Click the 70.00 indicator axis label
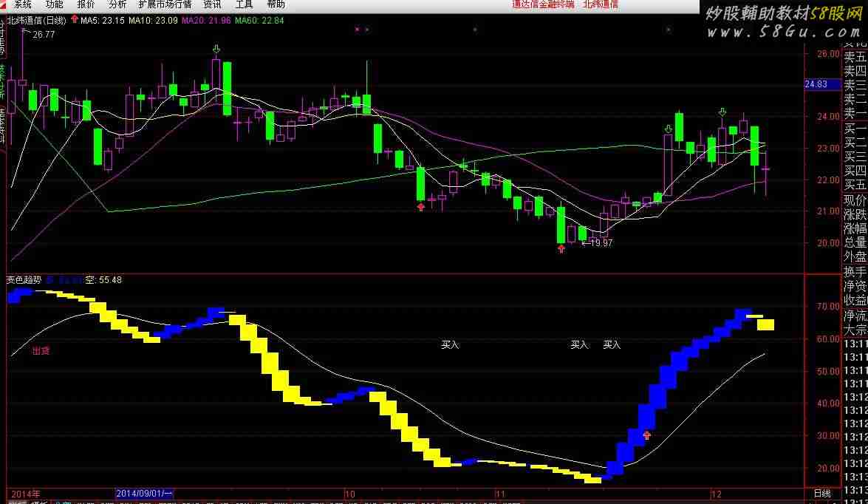This screenshot has width=868, height=504. [x=829, y=306]
